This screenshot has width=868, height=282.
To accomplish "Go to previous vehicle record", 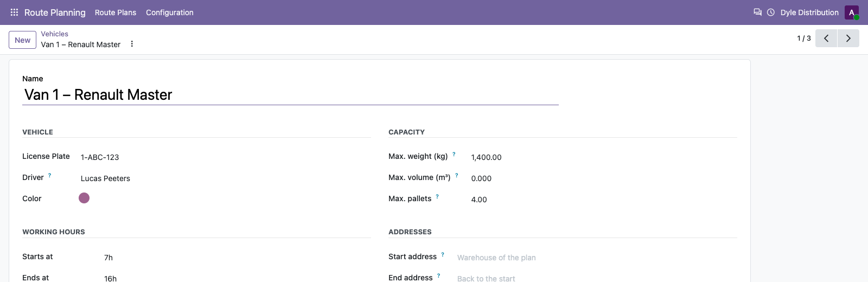I will click(826, 38).
